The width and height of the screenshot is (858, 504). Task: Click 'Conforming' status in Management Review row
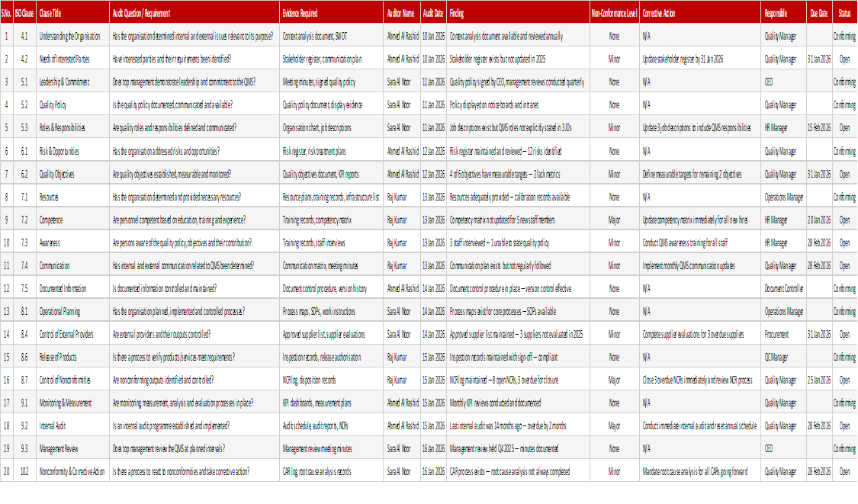pos(844,448)
